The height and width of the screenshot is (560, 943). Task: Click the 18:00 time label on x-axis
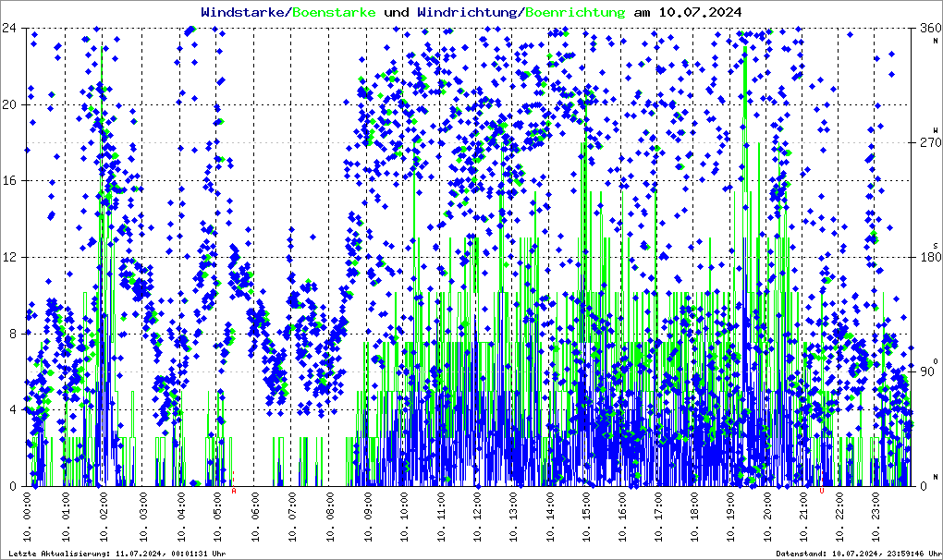click(x=693, y=515)
